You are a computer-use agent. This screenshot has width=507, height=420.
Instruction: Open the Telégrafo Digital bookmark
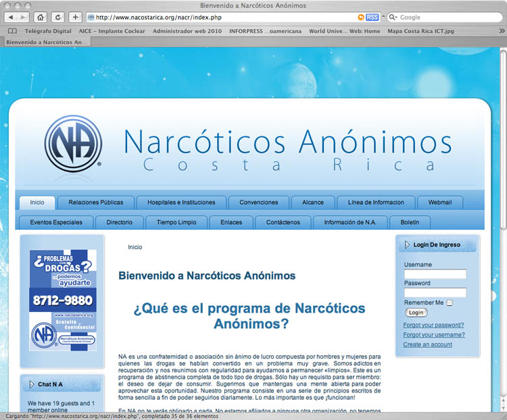point(48,31)
